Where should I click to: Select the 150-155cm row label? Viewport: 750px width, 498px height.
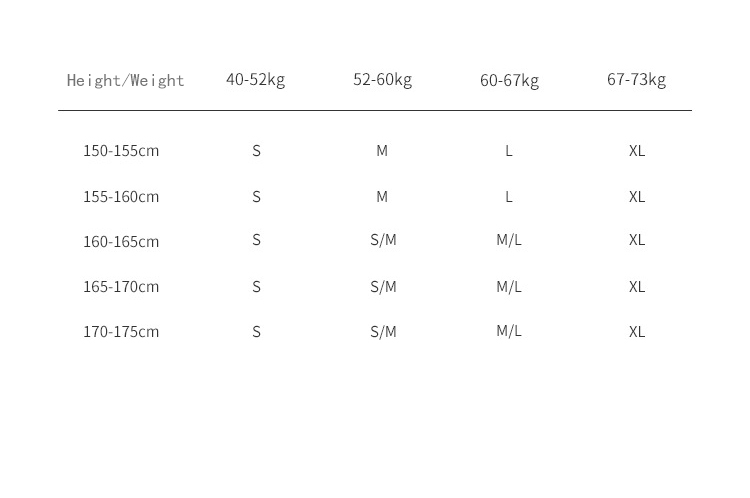[121, 151]
